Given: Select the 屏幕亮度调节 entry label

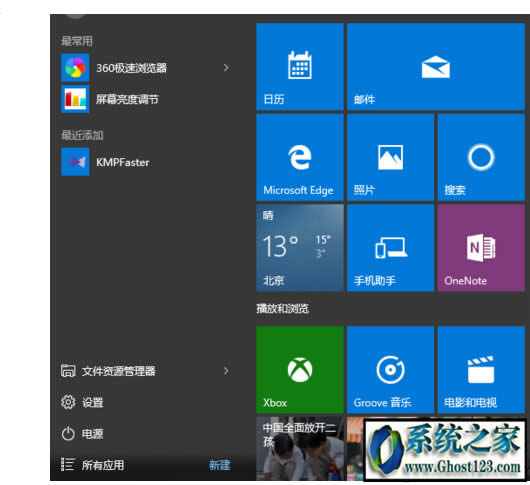Looking at the screenshot, I should [x=127, y=99].
